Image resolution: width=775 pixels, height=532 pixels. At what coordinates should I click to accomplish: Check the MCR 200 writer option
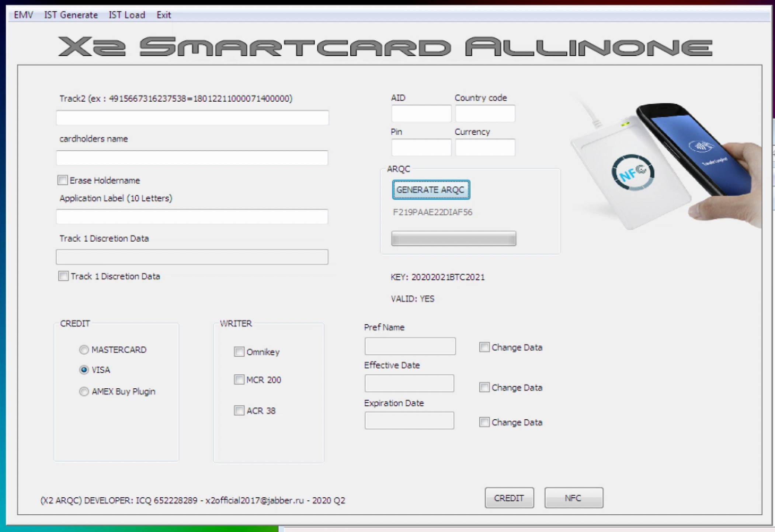[x=239, y=379]
